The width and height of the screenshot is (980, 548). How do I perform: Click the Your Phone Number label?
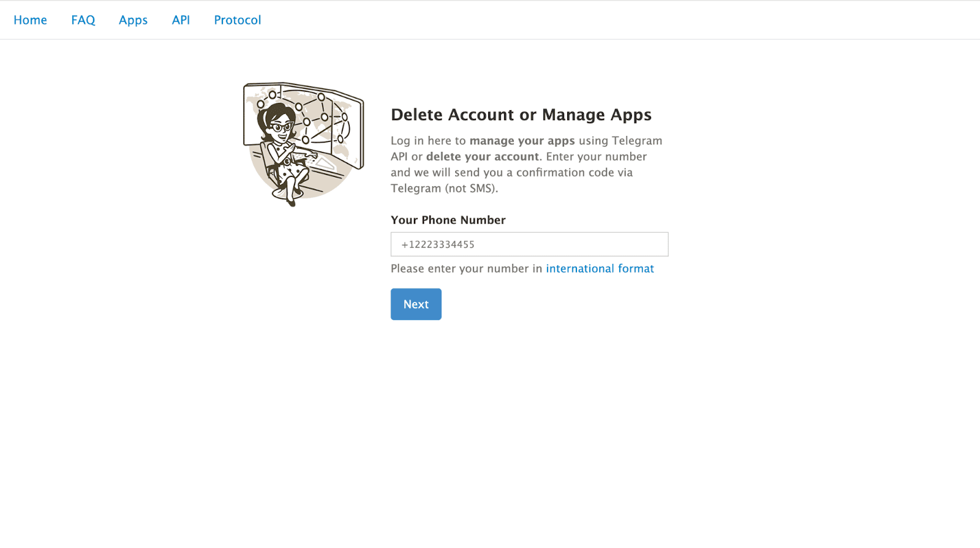[x=448, y=220]
